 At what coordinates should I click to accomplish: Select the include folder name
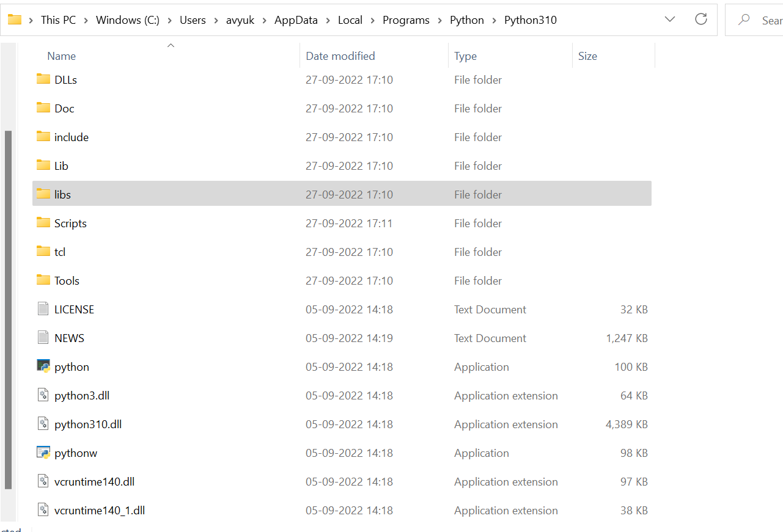tap(72, 137)
